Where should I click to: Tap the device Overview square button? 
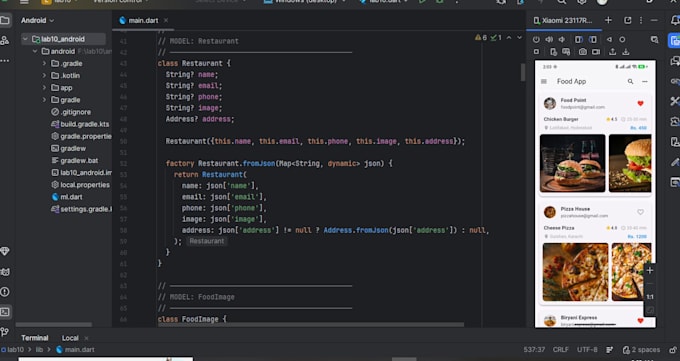[x=536, y=52]
